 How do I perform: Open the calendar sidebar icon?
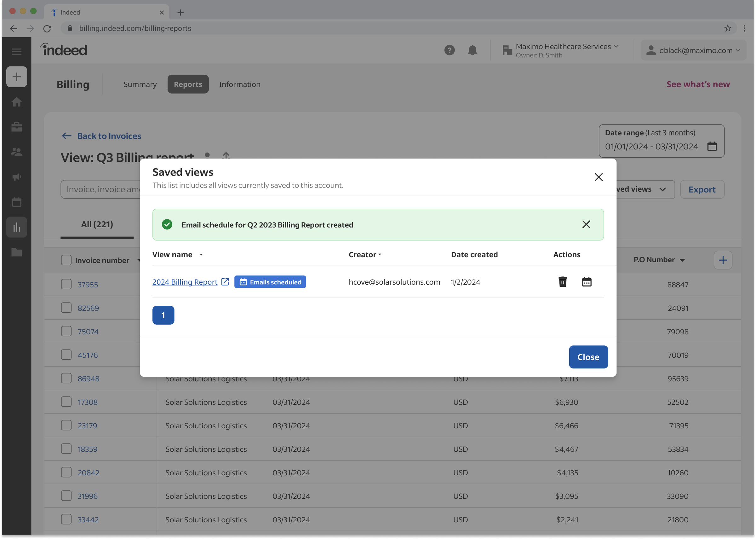[x=17, y=202]
